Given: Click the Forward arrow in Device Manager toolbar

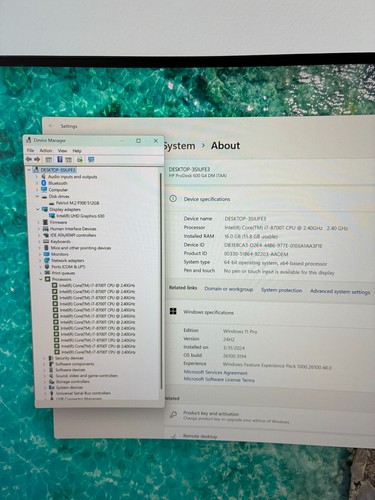Looking at the screenshot, I should [37, 159].
